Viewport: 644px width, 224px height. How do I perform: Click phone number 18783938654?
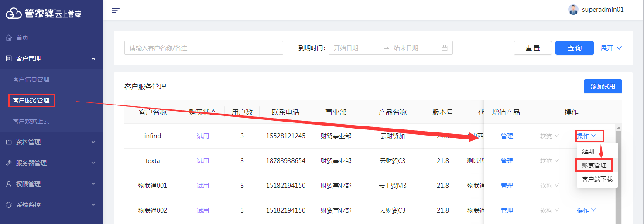pyautogui.click(x=286, y=161)
